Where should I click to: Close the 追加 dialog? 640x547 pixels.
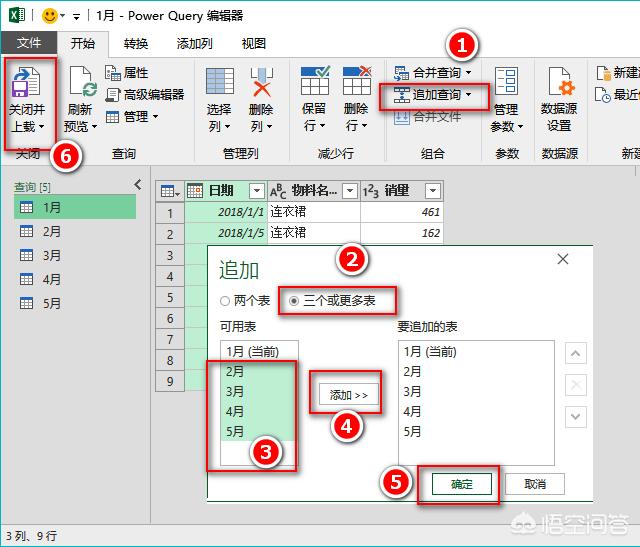(563, 259)
